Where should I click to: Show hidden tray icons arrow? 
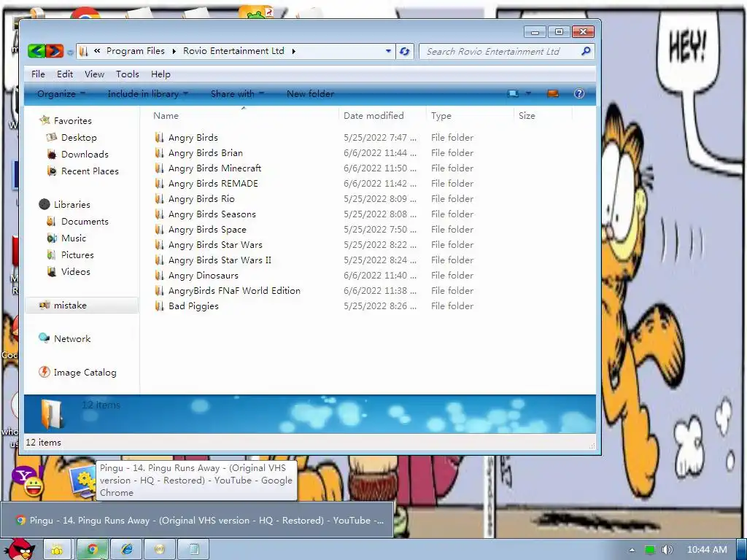click(632, 550)
